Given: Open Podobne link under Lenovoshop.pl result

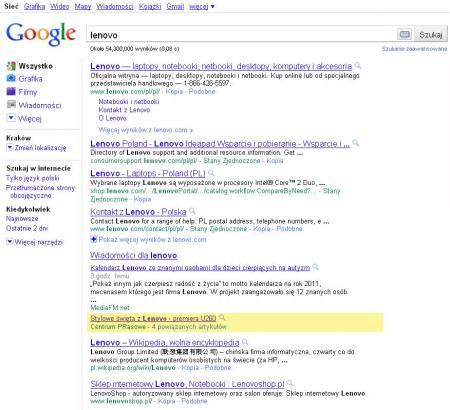Looking at the screenshot, I should [x=194, y=401].
